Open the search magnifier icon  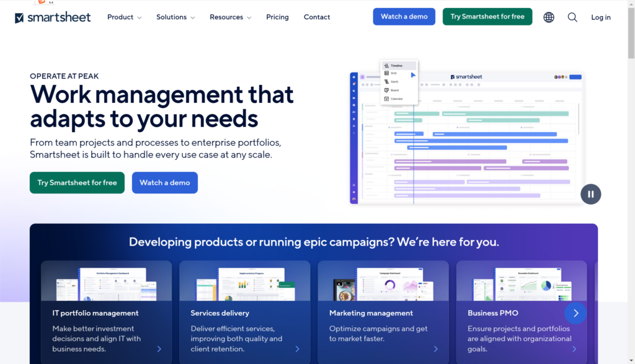point(572,17)
